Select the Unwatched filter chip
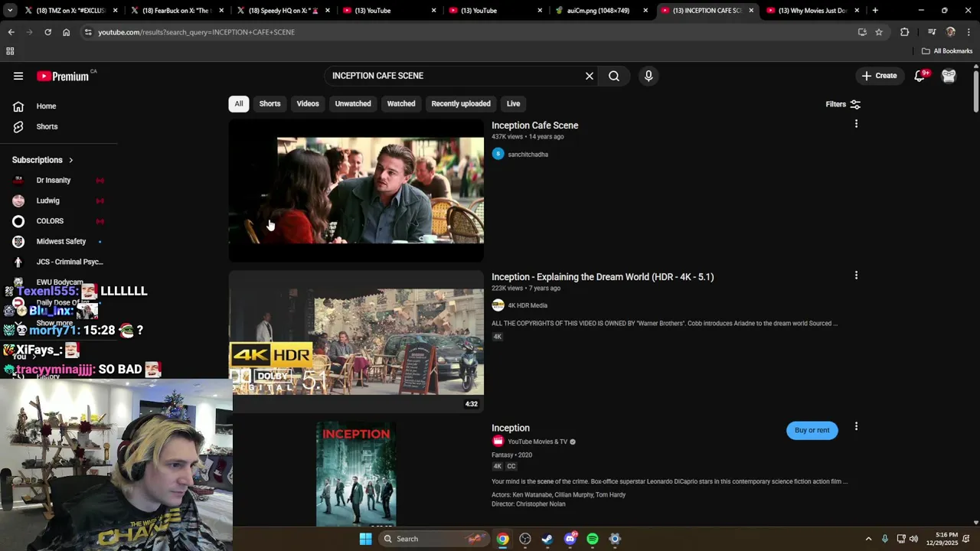This screenshot has width=980, height=551. point(353,104)
